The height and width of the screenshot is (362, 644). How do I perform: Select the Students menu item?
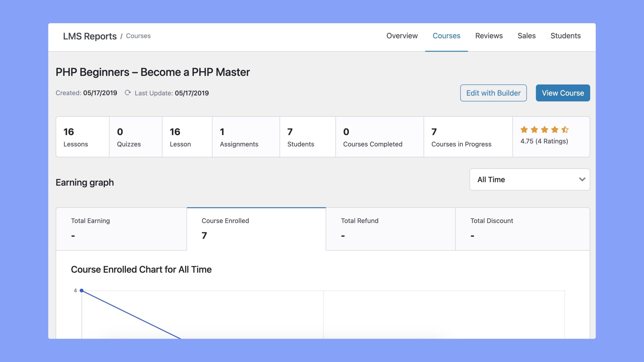tap(566, 35)
